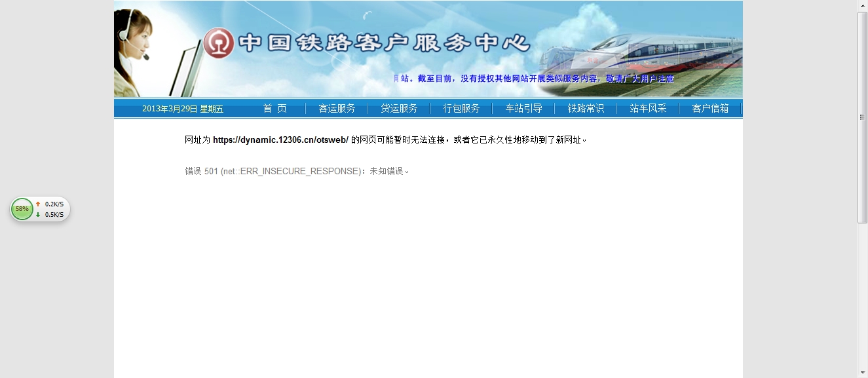Click the scrolling blue notice text in banner
The width and height of the screenshot is (868, 378).
click(533, 79)
